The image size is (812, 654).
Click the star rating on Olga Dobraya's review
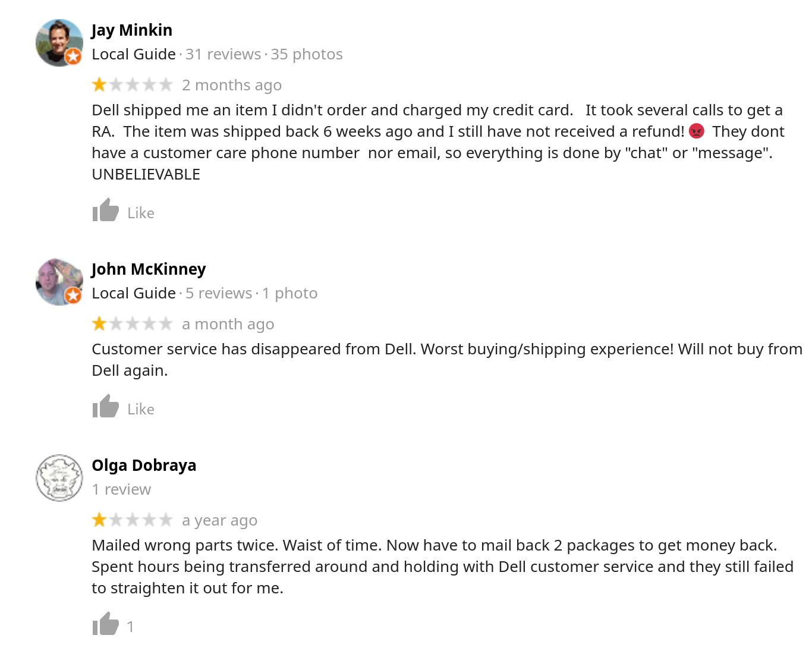133,520
